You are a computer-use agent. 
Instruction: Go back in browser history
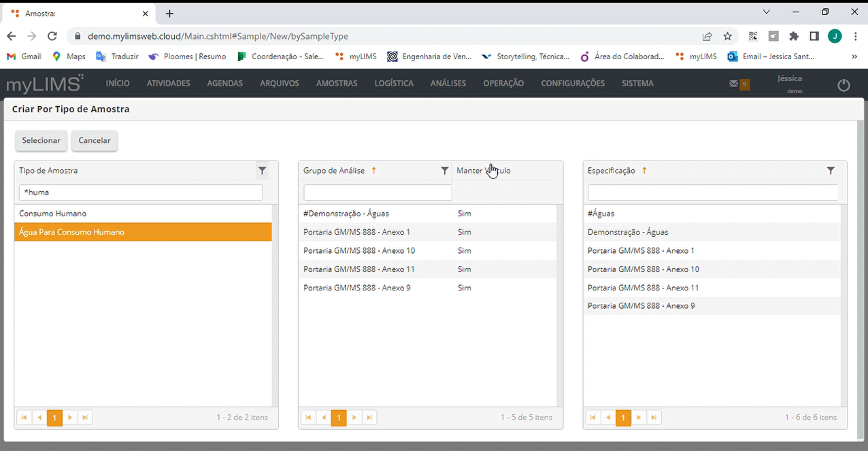(x=12, y=36)
